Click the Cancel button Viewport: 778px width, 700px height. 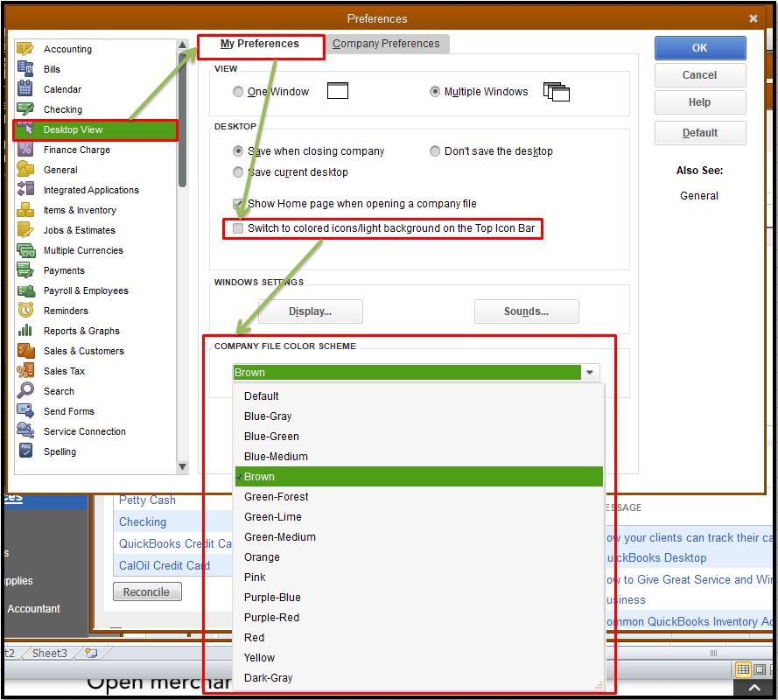click(699, 75)
